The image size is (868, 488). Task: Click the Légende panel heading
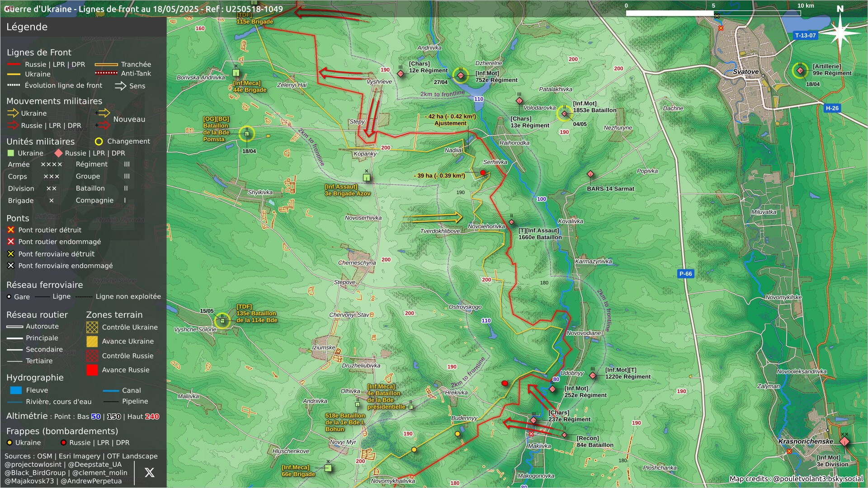[x=27, y=27]
